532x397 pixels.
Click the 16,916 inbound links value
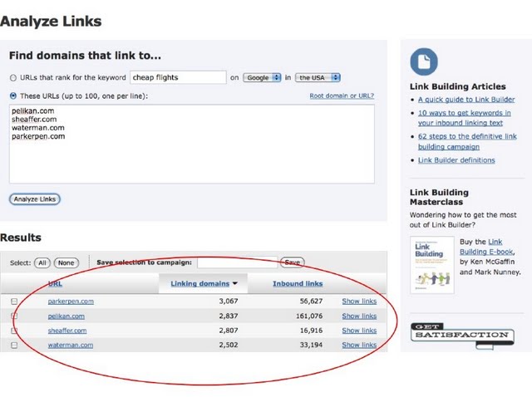point(311,331)
